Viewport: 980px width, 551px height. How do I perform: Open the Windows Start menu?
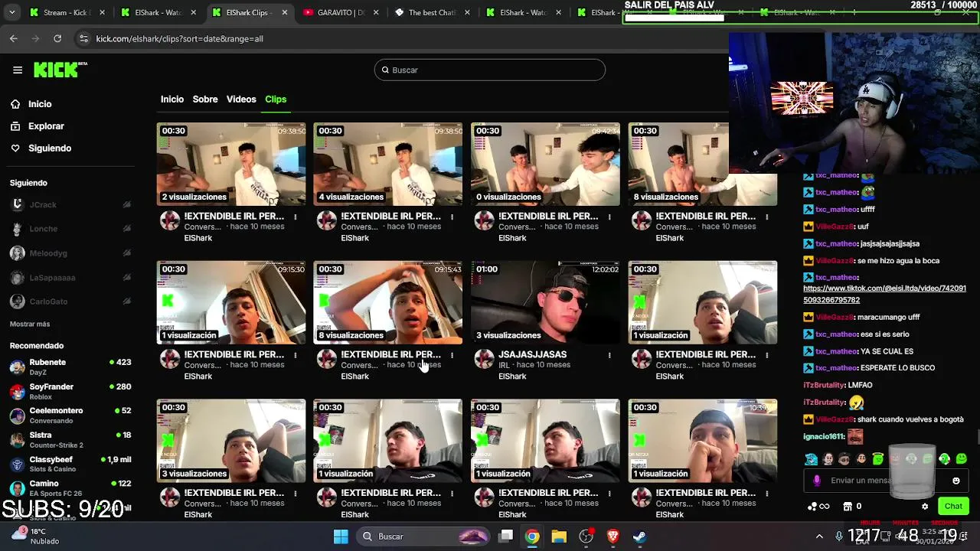341,536
